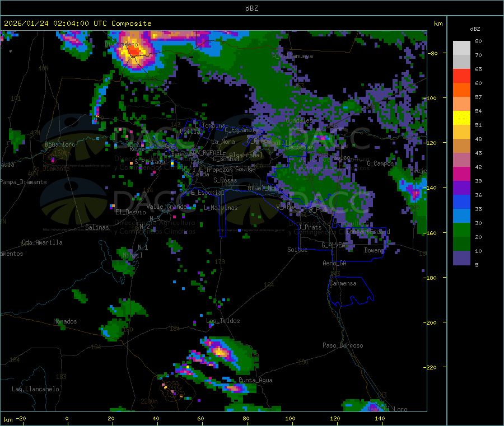Click the 'km' label at the top right
Image resolution: width=504 pixels, height=426 pixels.
(x=438, y=24)
